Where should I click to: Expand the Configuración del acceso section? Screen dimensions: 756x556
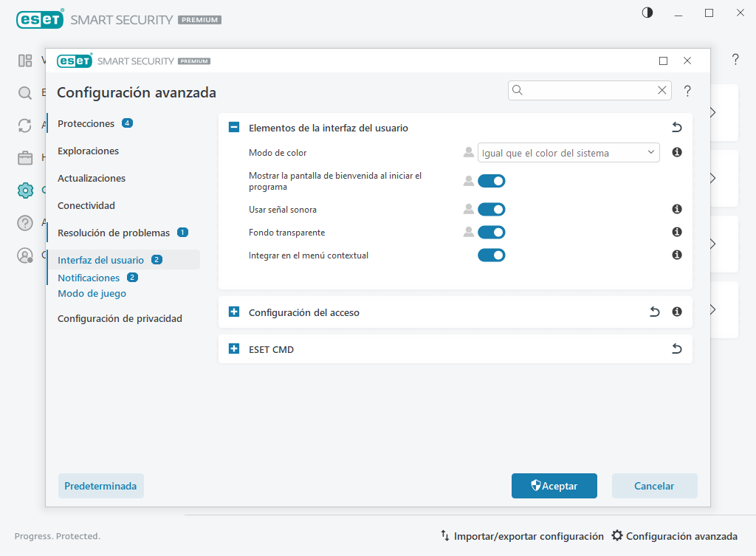(x=234, y=312)
